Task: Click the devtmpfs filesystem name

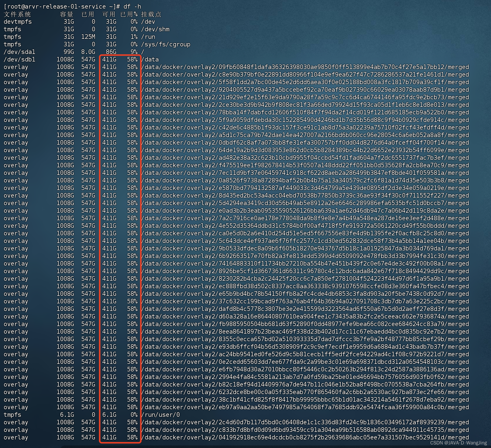Action: click(x=18, y=22)
